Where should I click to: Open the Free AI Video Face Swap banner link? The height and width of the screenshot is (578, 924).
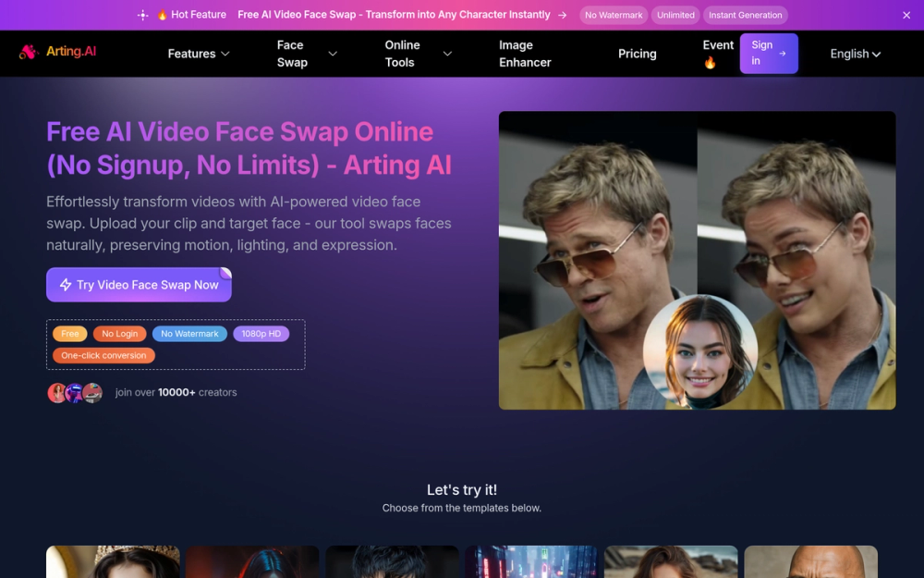[x=394, y=15]
